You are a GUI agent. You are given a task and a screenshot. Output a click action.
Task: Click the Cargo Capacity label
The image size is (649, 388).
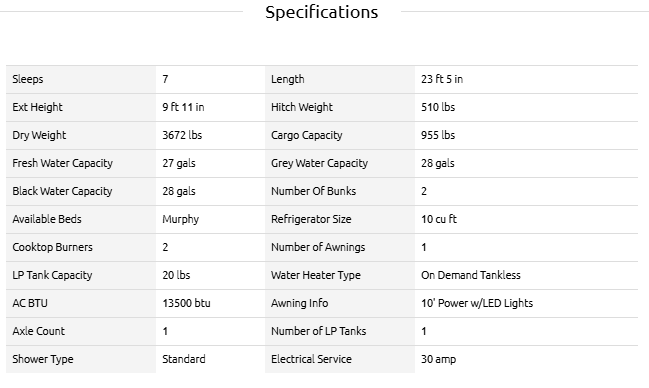click(x=307, y=135)
